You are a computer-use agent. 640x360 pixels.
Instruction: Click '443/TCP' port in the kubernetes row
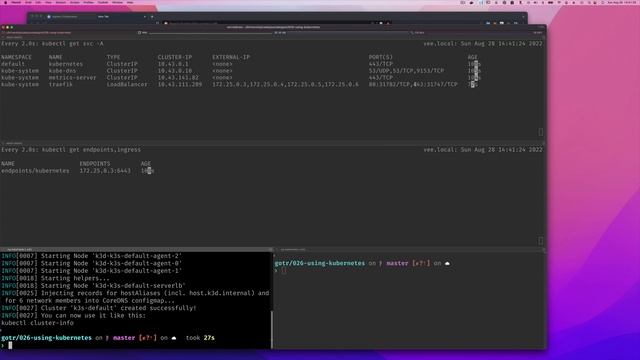pos(380,64)
